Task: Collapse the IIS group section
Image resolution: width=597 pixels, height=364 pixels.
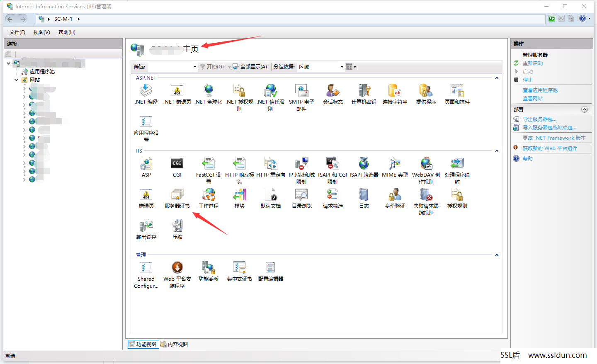Action: [497, 151]
